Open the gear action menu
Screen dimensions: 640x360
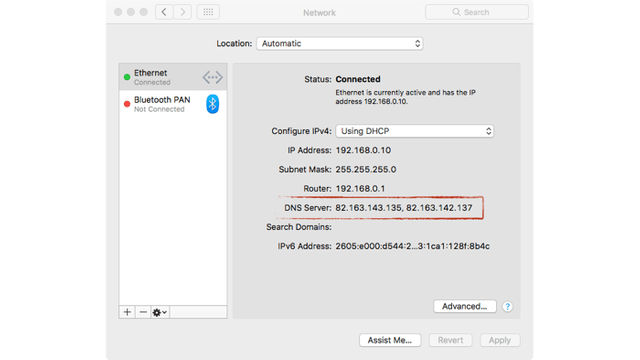(x=160, y=312)
